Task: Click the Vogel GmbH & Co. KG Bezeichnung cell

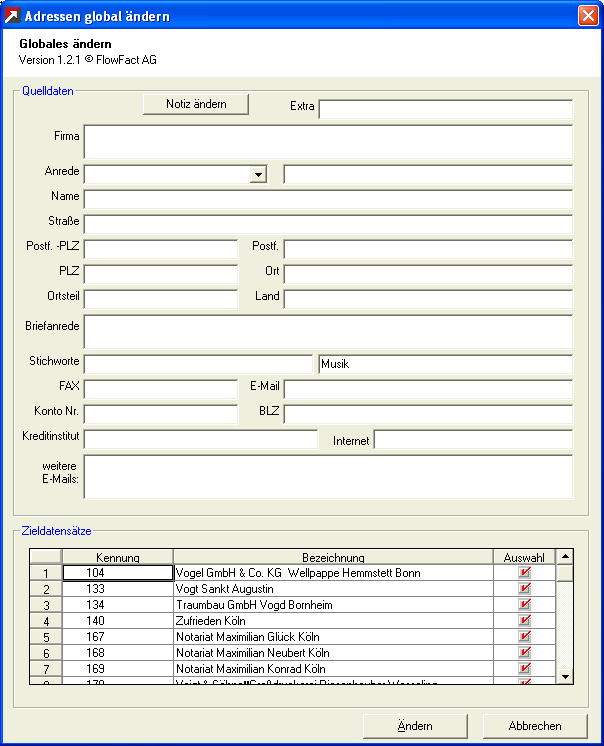Action: click(x=333, y=573)
